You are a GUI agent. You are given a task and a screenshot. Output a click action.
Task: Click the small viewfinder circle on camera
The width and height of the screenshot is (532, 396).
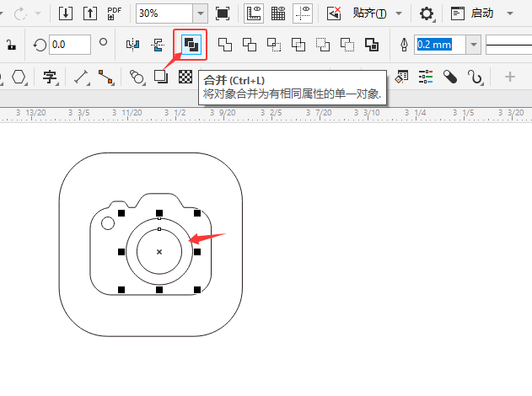[108, 223]
